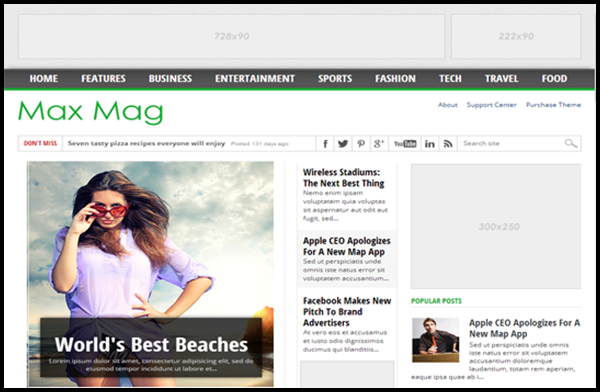Click the POPULAR POSTS heading
600x392 pixels.
(x=436, y=301)
